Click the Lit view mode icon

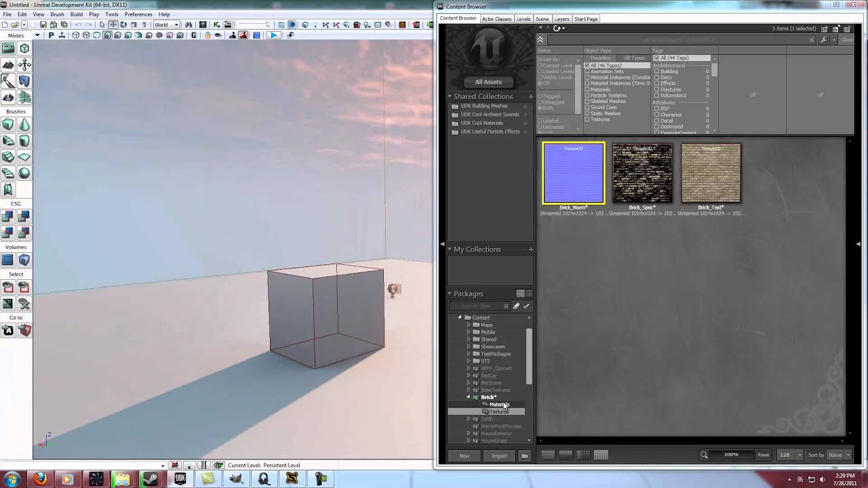[x=107, y=35]
